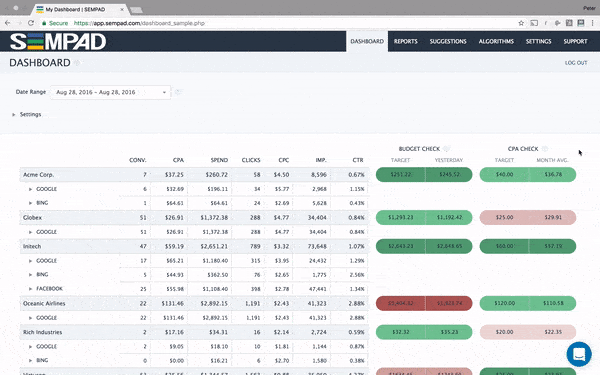Open the chat support bubble

pyautogui.click(x=579, y=354)
